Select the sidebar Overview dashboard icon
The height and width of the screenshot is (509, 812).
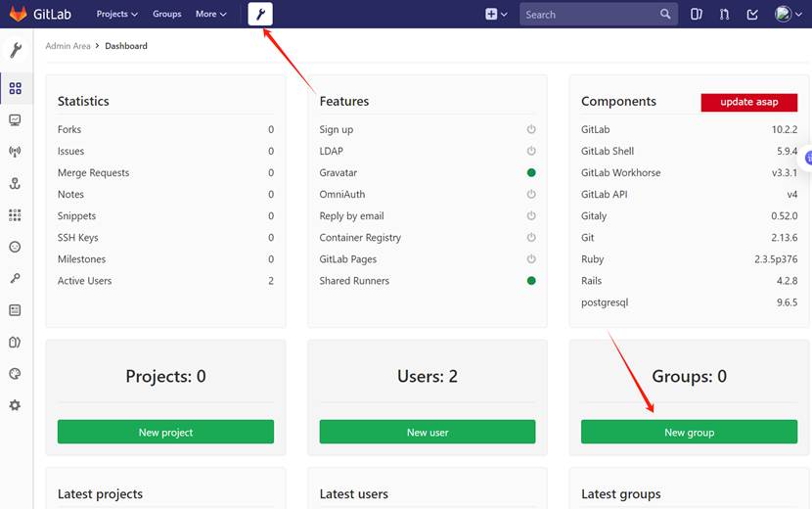tap(15, 88)
